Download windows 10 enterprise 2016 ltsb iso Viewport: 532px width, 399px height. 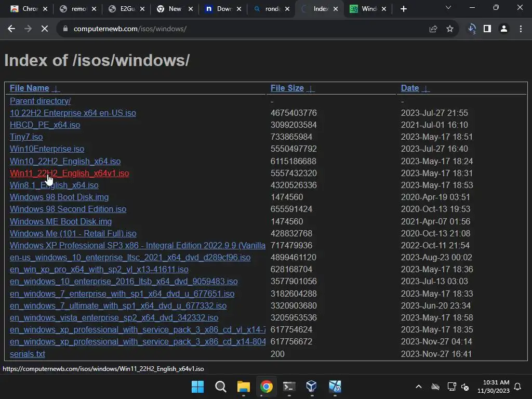point(124,282)
